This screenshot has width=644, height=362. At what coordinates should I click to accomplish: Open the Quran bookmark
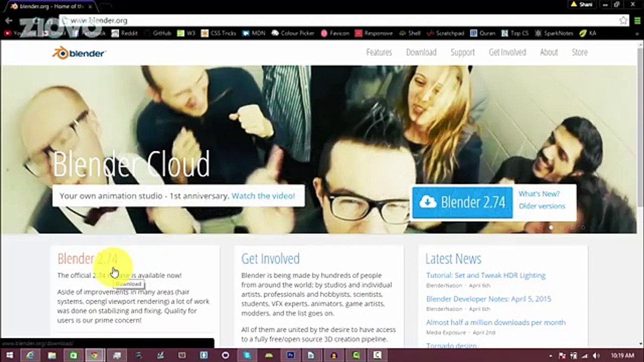click(483, 33)
